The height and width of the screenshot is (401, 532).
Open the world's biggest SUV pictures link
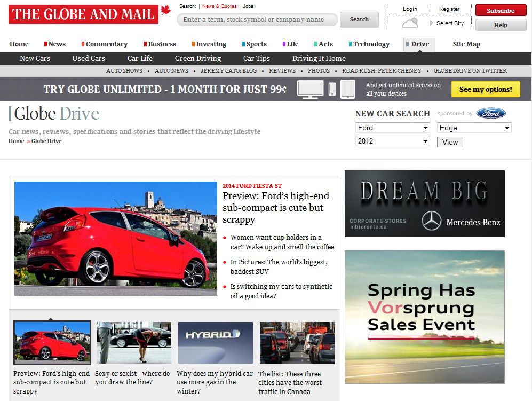pyautogui.click(x=279, y=266)
